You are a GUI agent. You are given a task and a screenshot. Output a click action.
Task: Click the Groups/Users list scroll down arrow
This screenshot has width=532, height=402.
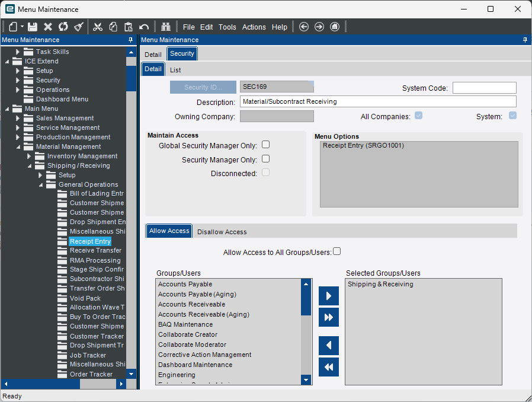point(306,380)
